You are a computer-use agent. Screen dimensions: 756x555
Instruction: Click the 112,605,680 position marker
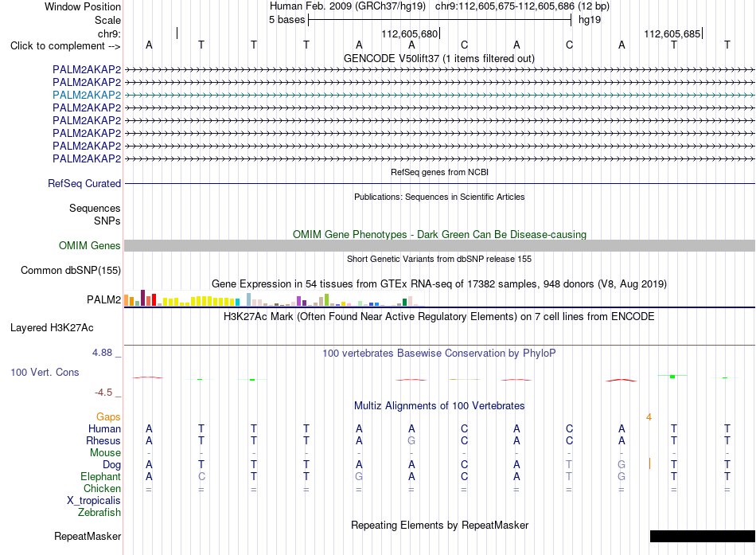(x=409, y=33)
